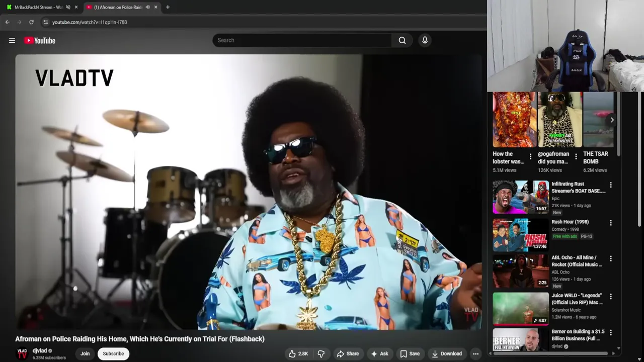Mute the Afroman on Police Raid tab audio

(147, 7)
